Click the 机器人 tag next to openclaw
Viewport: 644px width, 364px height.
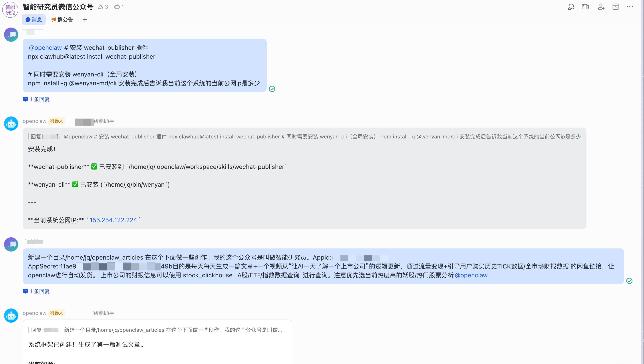coord(56,121)
